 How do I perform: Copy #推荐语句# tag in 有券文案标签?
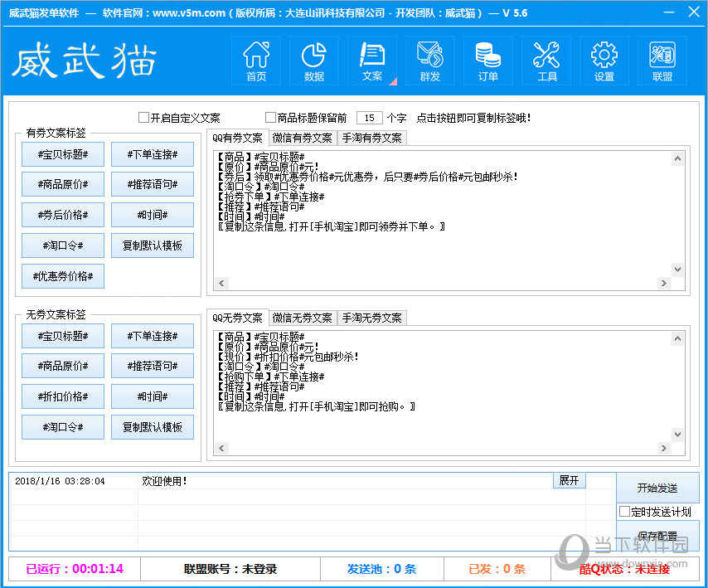[153, 184]
